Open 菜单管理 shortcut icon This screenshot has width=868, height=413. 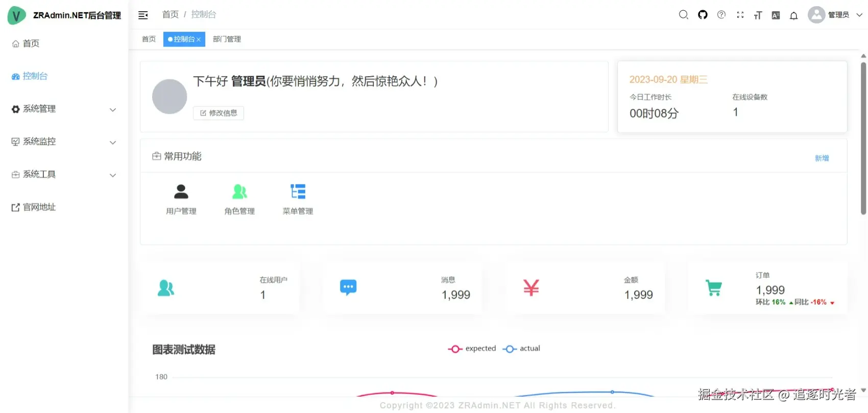[298, 192]
